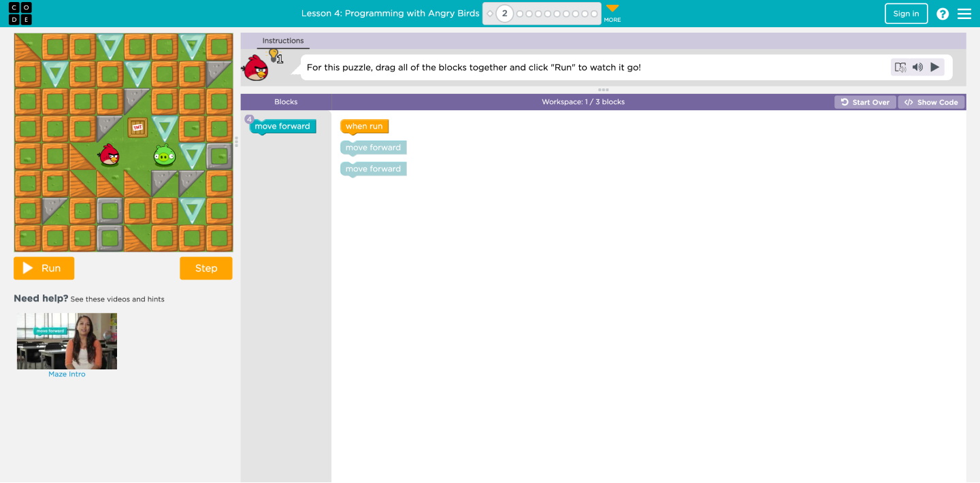This screenshot has width=980, height=483.
Task: Click the Blocks toolbox header
Action: [x=286, y=102]
